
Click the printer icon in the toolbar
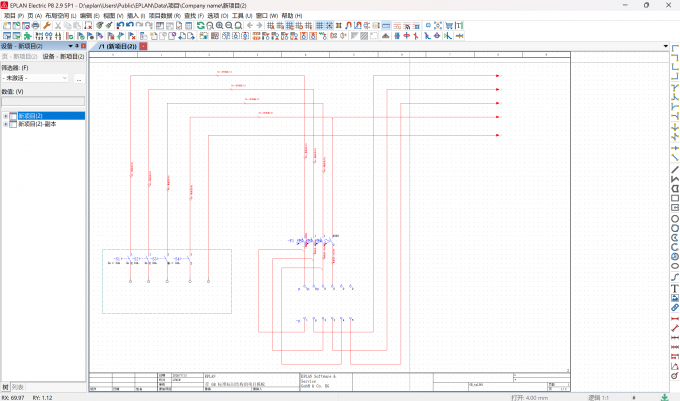click(36, 26)
